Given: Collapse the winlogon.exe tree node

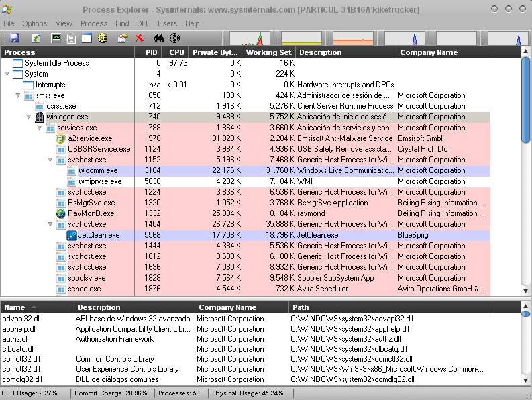Looking at the screenshot, I should tap(29, 117).
